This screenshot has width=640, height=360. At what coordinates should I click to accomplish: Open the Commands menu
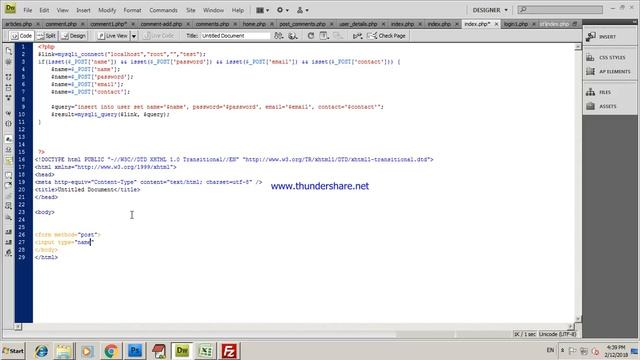pyautogui.click(x=163, y=10)
